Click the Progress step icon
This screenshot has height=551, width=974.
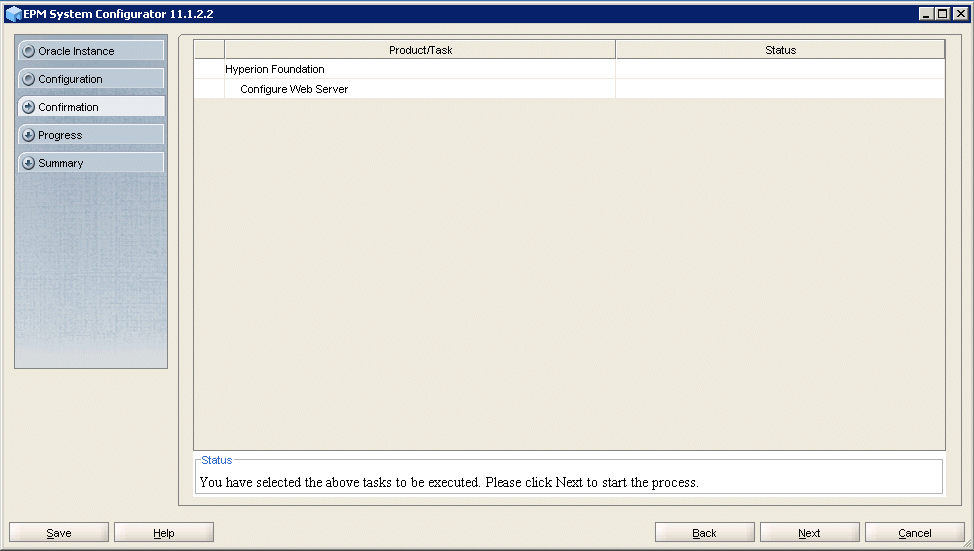tap(29, 135)
